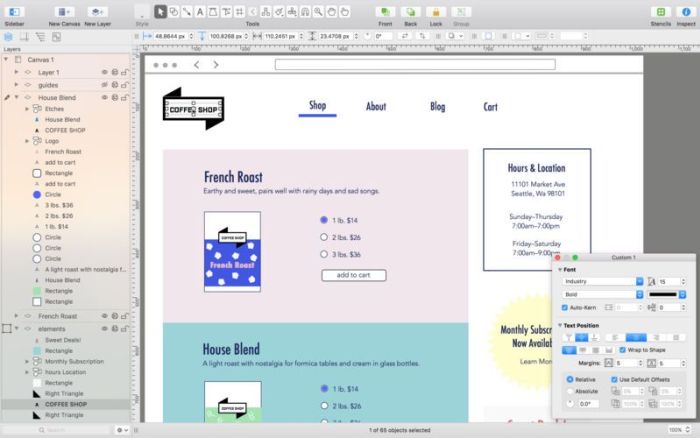Click the add to cart button
Screen dimensions: 700x438
[x=354, y=275]
